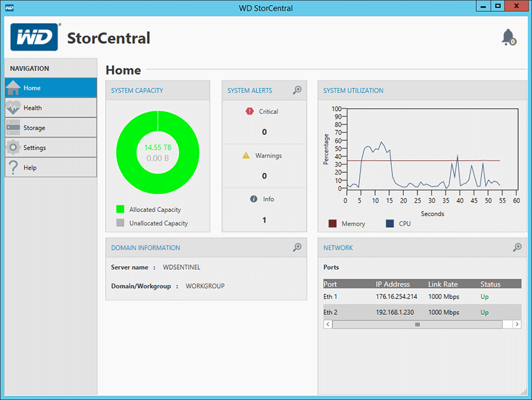
Task: Click the Allocated Capacity green swatch
Action: tap(120, 209)
